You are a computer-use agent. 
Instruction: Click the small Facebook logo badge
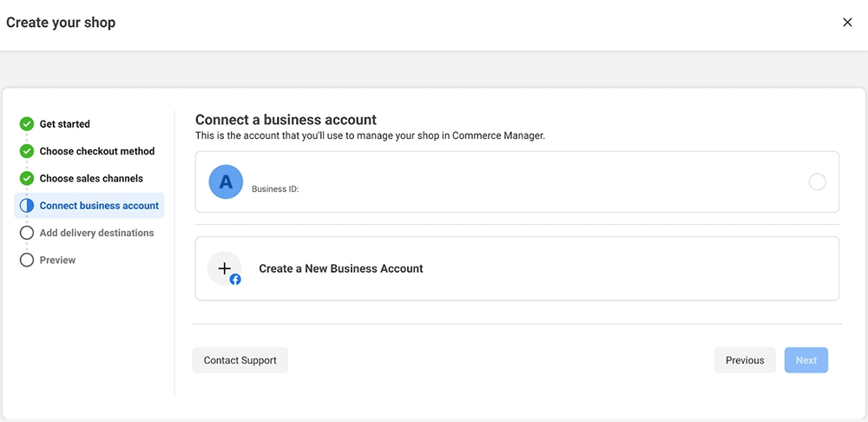[235, 280]
